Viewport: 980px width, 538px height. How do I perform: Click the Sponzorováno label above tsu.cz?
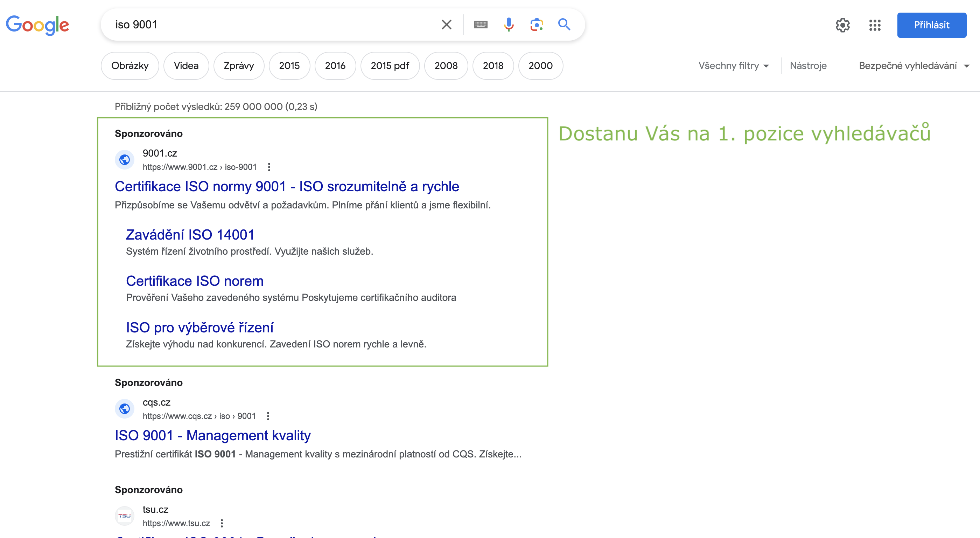tap(149, 490)
